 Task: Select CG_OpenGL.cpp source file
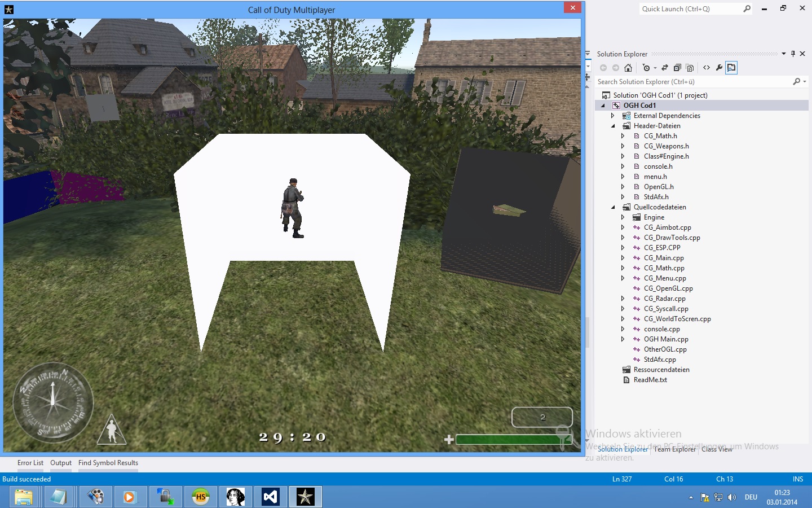[668, 288]
